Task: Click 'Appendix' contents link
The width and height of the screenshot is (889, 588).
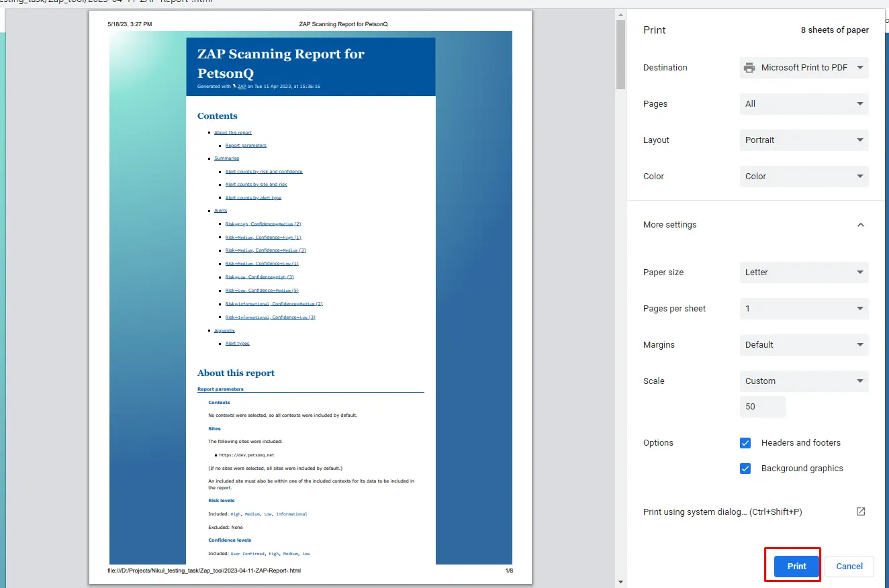Action: point(224,331)
